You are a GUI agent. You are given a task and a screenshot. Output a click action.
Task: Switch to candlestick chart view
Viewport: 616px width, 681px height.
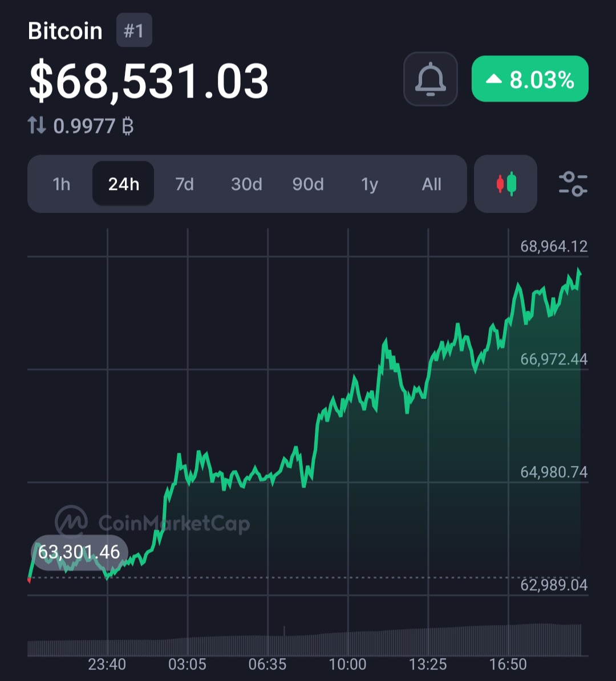tap(506, 184)
